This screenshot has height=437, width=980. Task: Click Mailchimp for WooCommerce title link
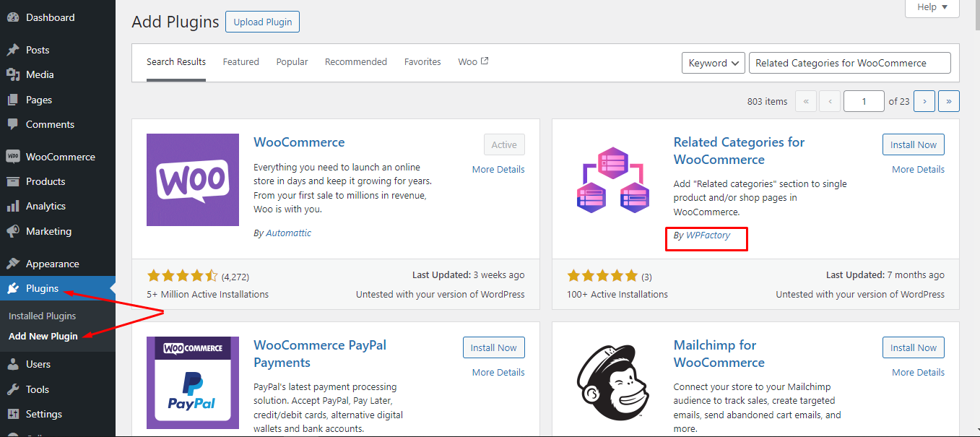[719, 354]
